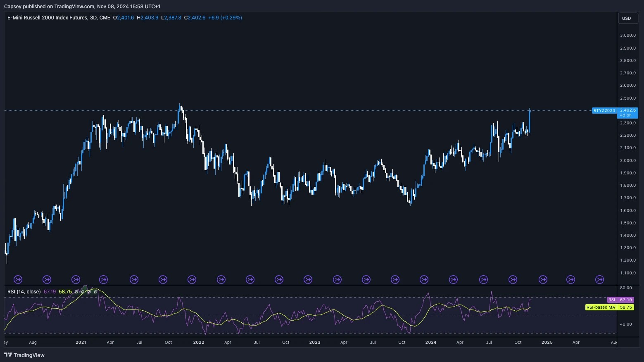Click the purple rollover arrow icon below January 2021

[76, 279]
